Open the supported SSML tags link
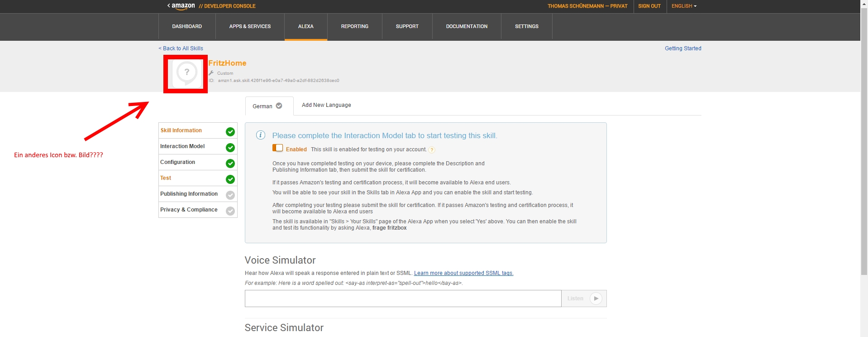Screen dimensions: 868x337 tap(463, 273)
